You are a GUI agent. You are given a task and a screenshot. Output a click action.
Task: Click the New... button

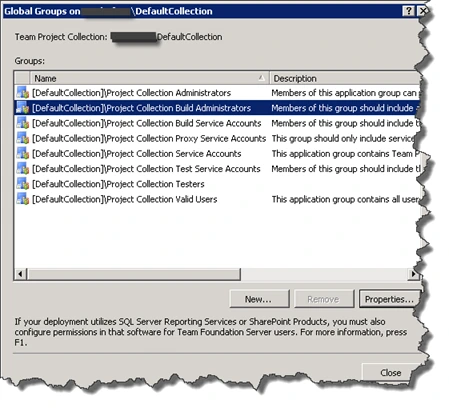259,299
